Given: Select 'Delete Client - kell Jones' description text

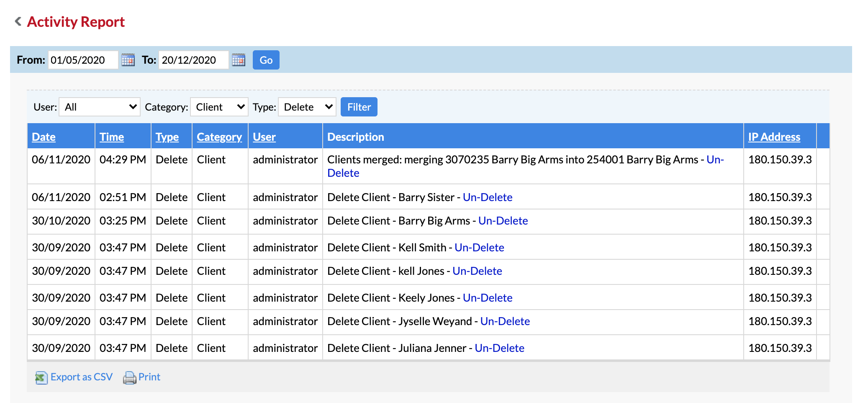Looking at the screenshot, I should pos(386,271).
